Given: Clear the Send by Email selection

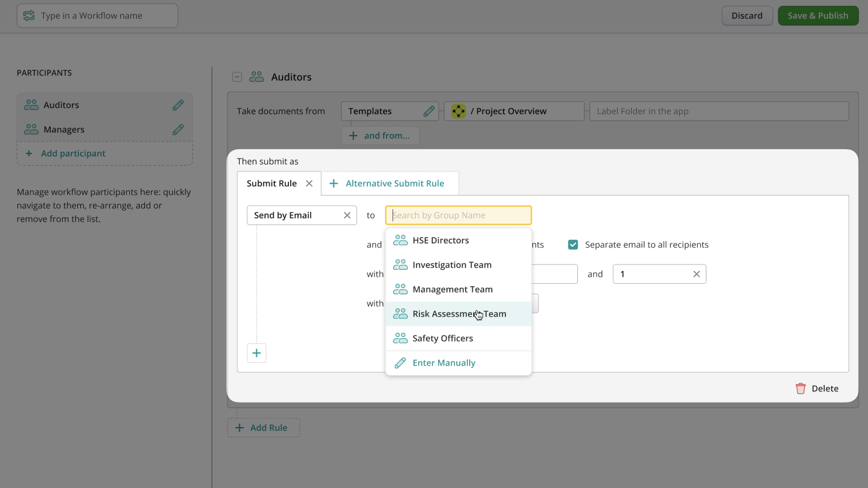Looking at the screenshot, I should coord(347,215).
